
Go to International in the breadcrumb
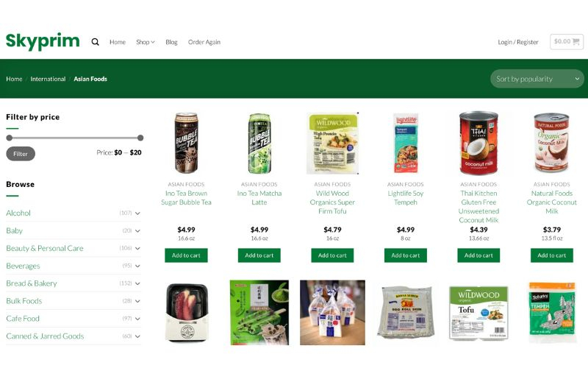pyautogui.click(x=48, y=79)
